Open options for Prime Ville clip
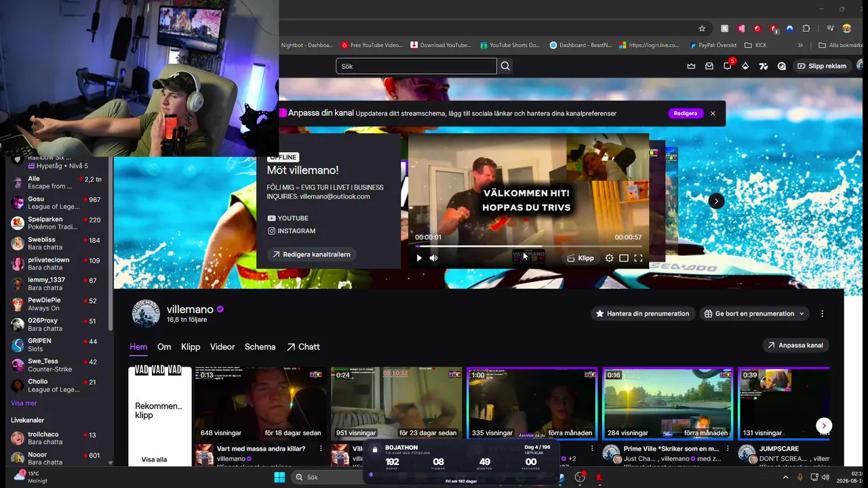This screenshot has width=868, height=488. 728,449
